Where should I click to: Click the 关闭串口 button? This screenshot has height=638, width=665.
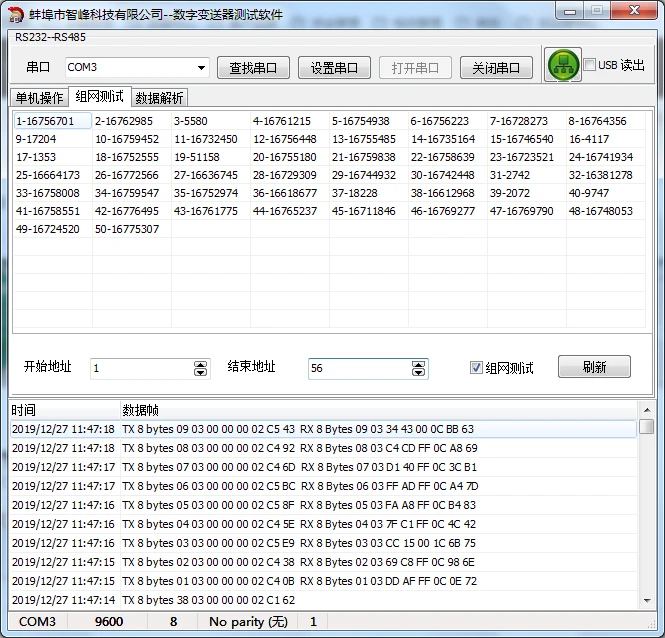(x=496, y=67)
